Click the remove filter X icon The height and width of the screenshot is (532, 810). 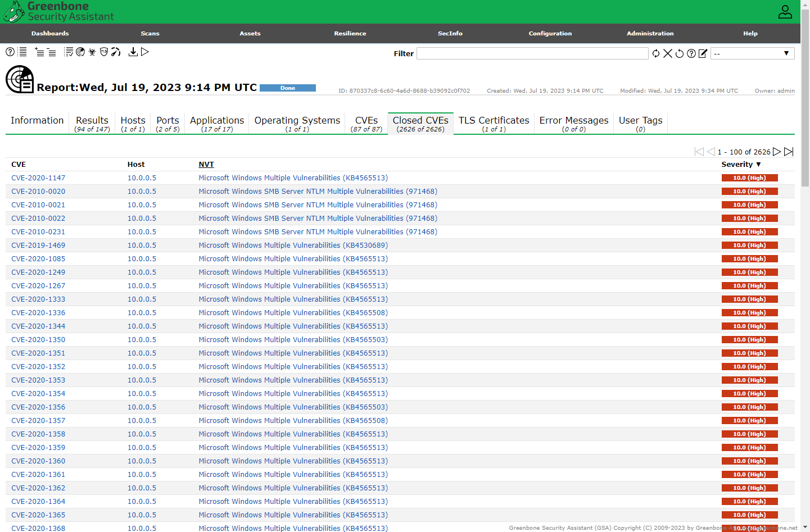tap(668, 53)
